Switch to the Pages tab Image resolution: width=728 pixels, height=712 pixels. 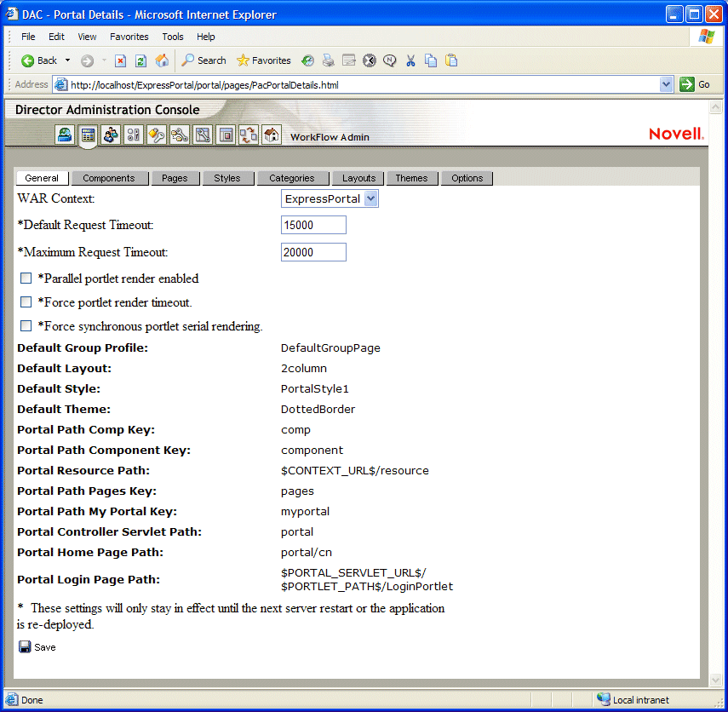coord(175,178)
